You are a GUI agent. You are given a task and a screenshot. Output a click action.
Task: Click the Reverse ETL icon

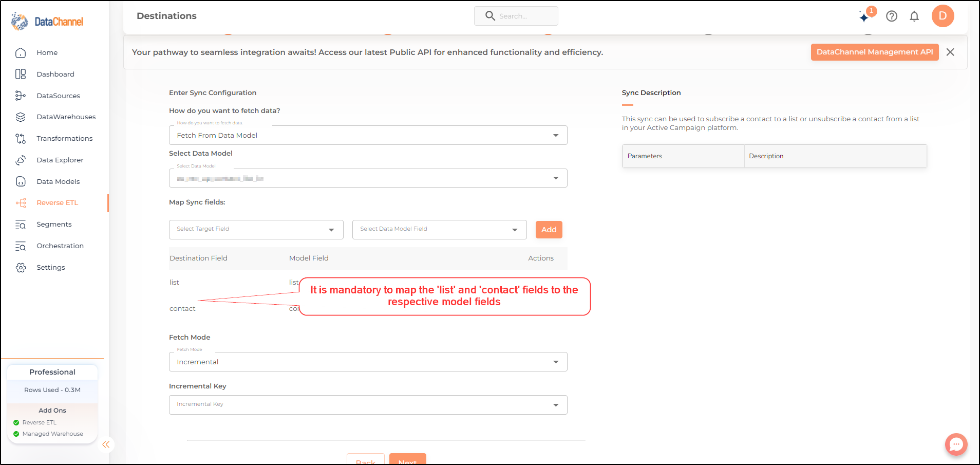tap(21, 203)
